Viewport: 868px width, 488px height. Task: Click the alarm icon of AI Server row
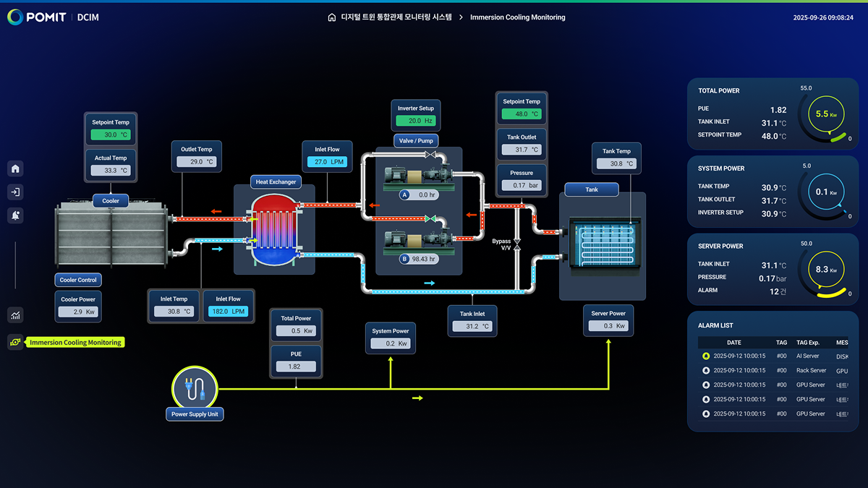click(706, 356)
